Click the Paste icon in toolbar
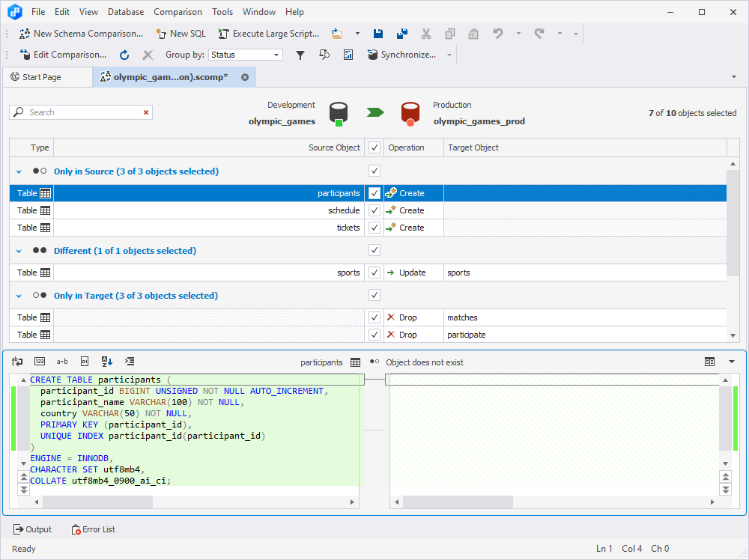The width and height of the screenshot is (749, 560). click(x=473, y=34)
